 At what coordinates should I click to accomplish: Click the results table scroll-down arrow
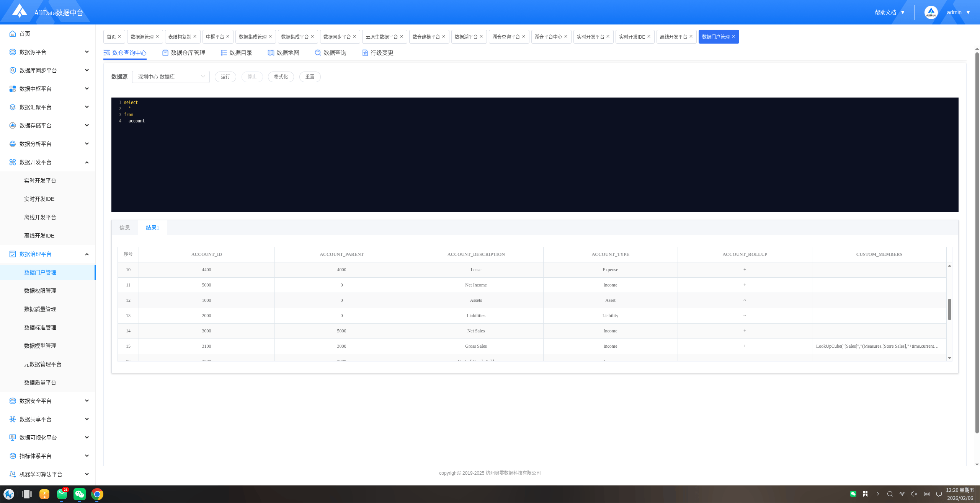pos(949,358)
